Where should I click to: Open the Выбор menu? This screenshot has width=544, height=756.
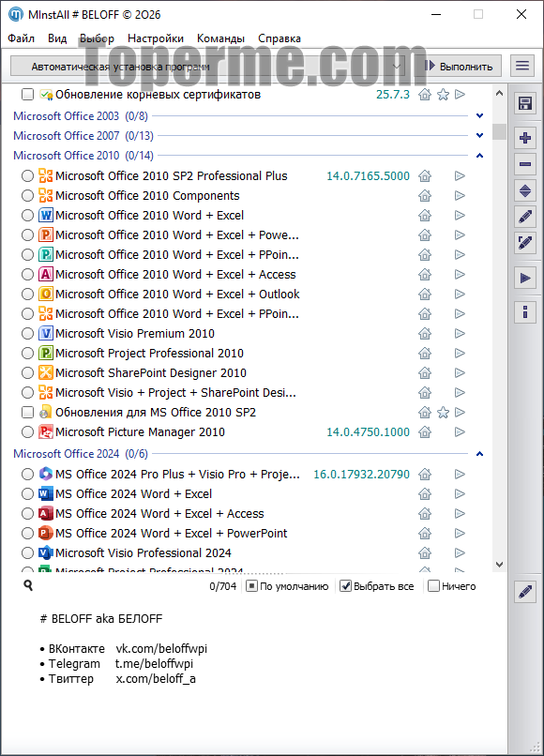[97, 38]
